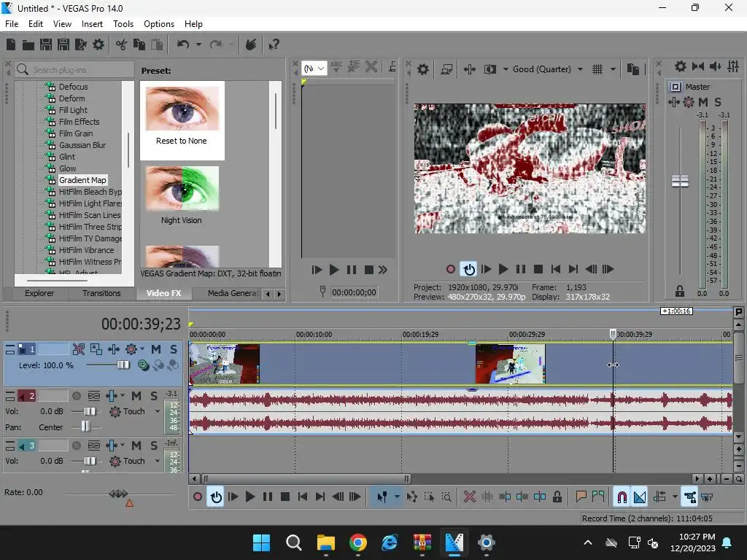
Task: Solo video track 1
Action: pos(174,349)
